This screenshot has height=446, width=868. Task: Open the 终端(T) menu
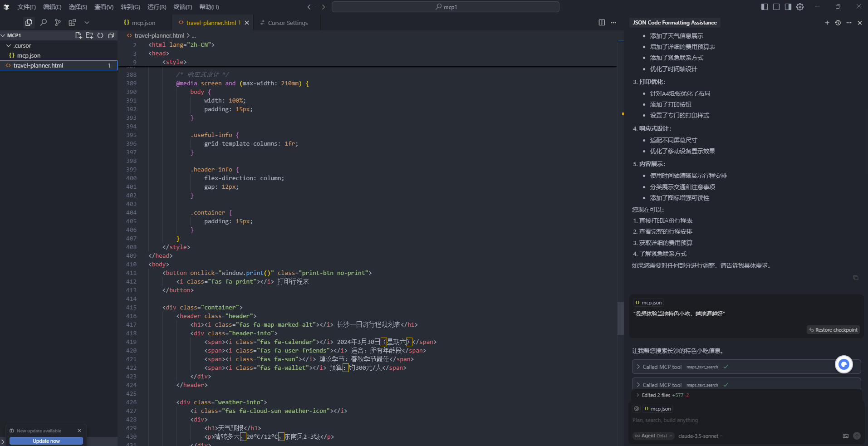182,7
